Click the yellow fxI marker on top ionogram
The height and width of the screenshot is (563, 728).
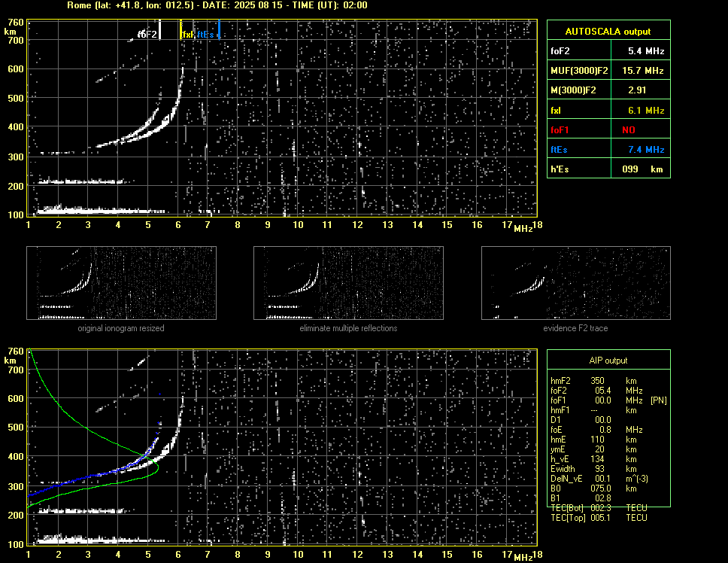[180, 29]
